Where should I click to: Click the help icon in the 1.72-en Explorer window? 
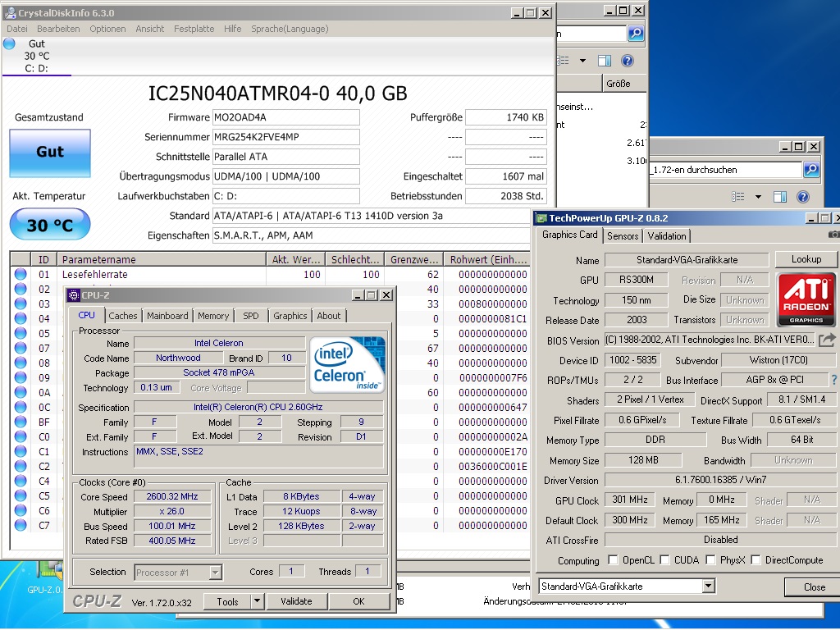pos(802,197)
